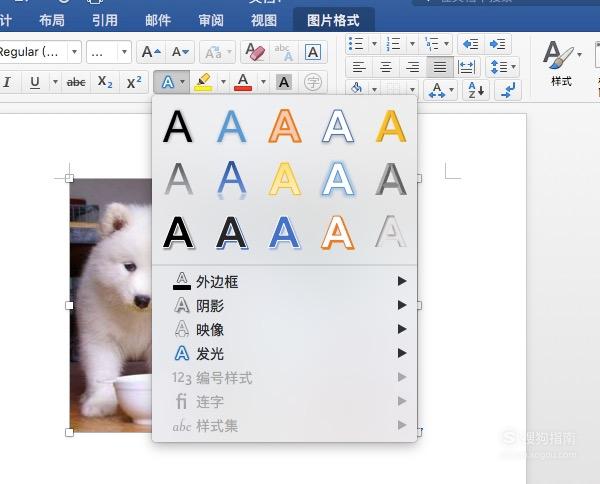This screenshot has height=484, width=600.
Task: Toggle Show paragraph marks icon
Action: [x=508, y=90]
